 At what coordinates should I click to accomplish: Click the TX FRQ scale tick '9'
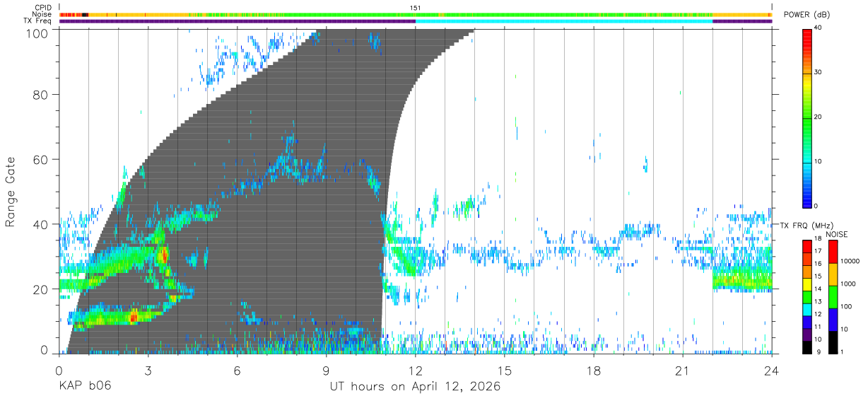click(x=819, y=351)
